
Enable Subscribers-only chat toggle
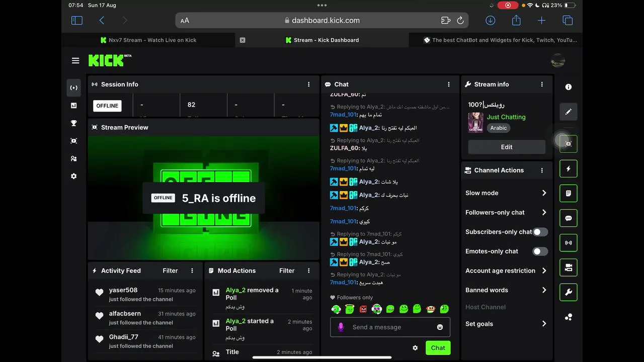540,232
